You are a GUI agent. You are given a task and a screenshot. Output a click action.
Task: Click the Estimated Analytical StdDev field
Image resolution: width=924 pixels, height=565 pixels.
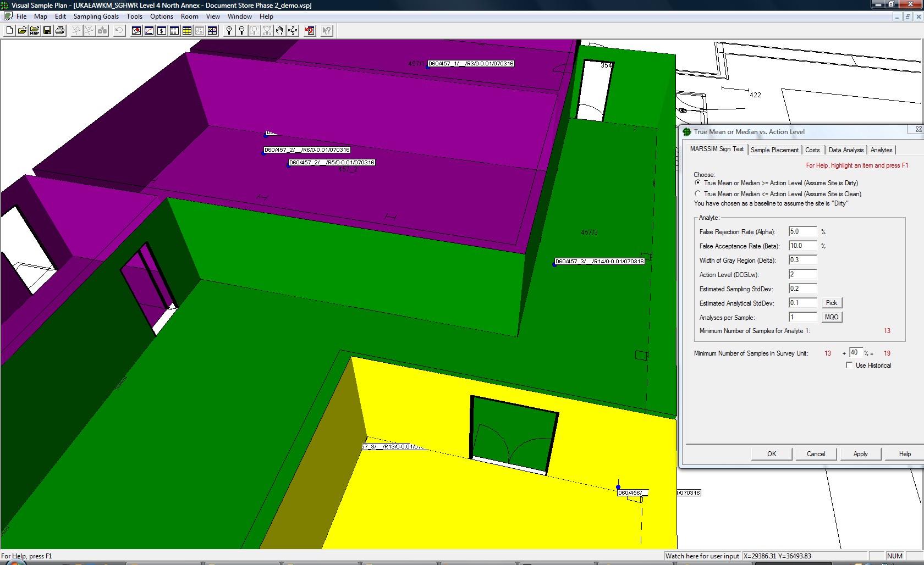803,303
